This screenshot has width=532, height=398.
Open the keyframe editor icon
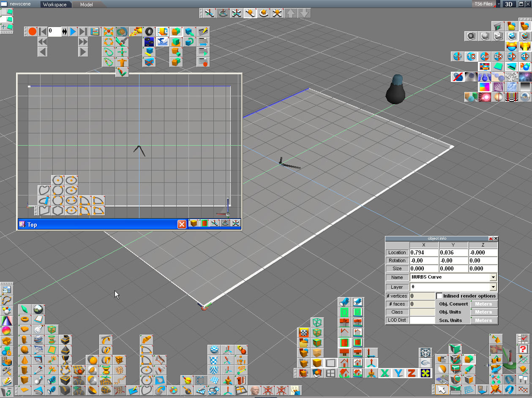tap(95, 32)
